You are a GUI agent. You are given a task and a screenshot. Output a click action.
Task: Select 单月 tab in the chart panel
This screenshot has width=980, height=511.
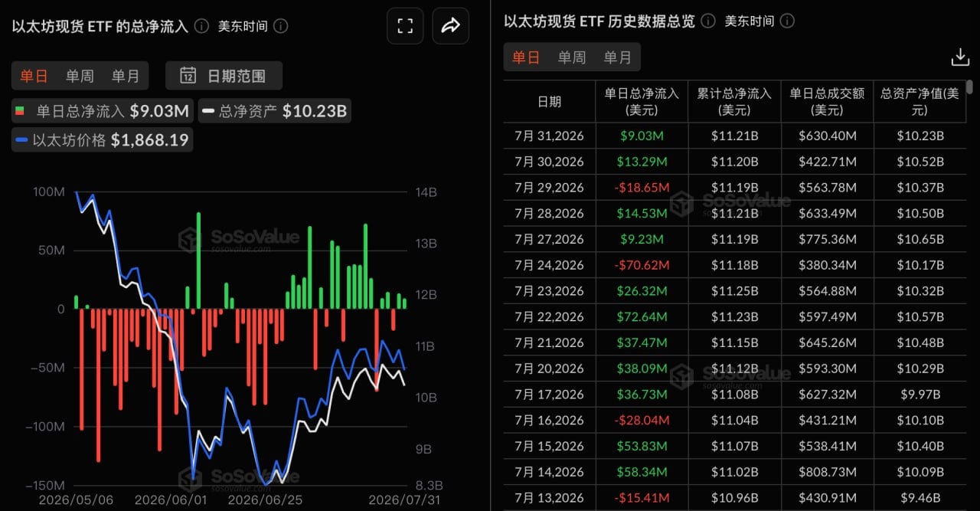(x=126, y=76)
